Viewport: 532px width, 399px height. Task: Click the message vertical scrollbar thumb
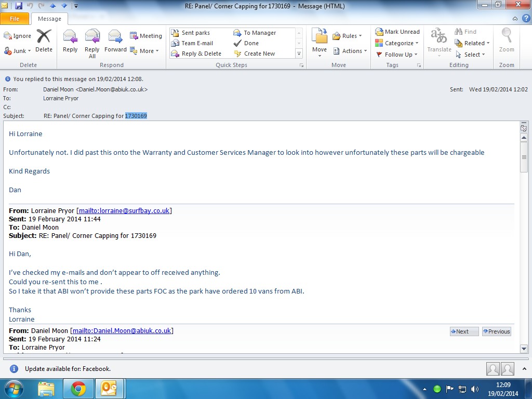[x=524, y=157]
